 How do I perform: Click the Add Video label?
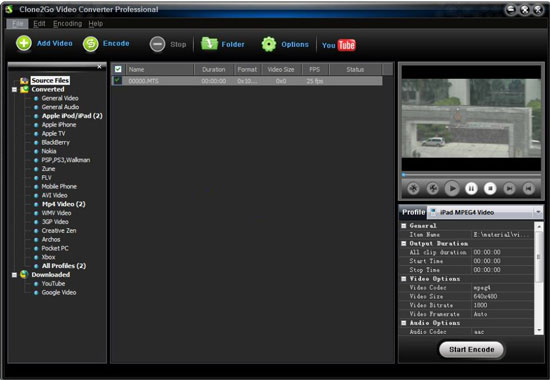pos(55,44)
